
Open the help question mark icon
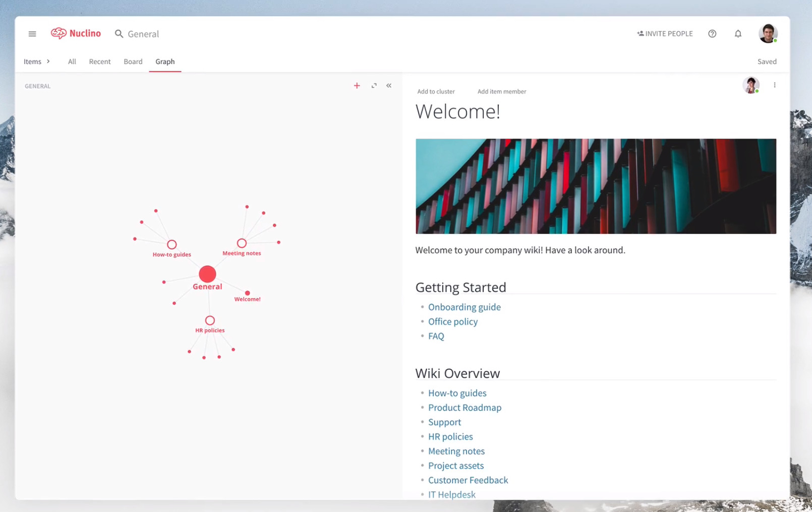click(x=712, y=34)
